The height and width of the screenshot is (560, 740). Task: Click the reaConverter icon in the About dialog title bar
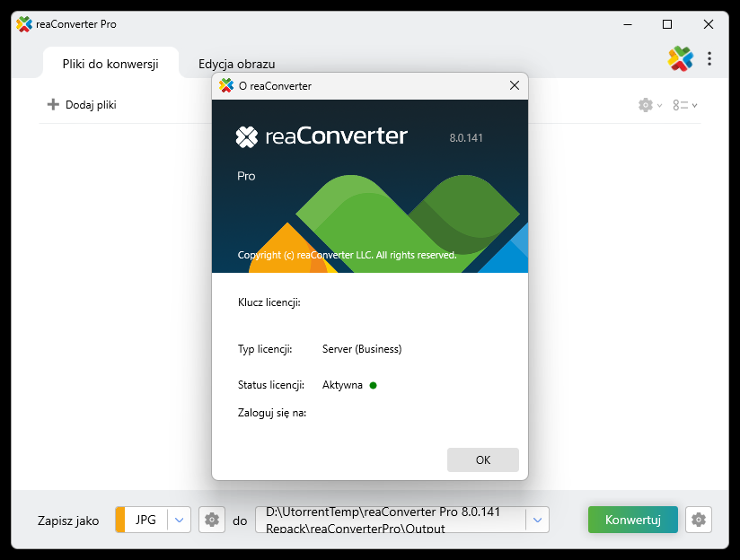pyautogui.click(x=226, y=85)
